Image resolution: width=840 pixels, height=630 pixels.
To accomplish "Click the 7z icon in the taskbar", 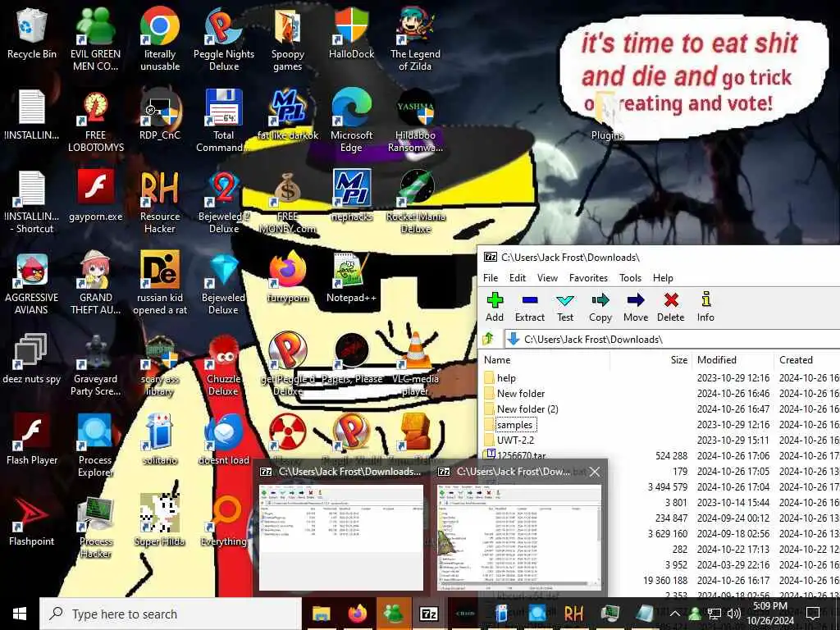I will pos(429,614).
